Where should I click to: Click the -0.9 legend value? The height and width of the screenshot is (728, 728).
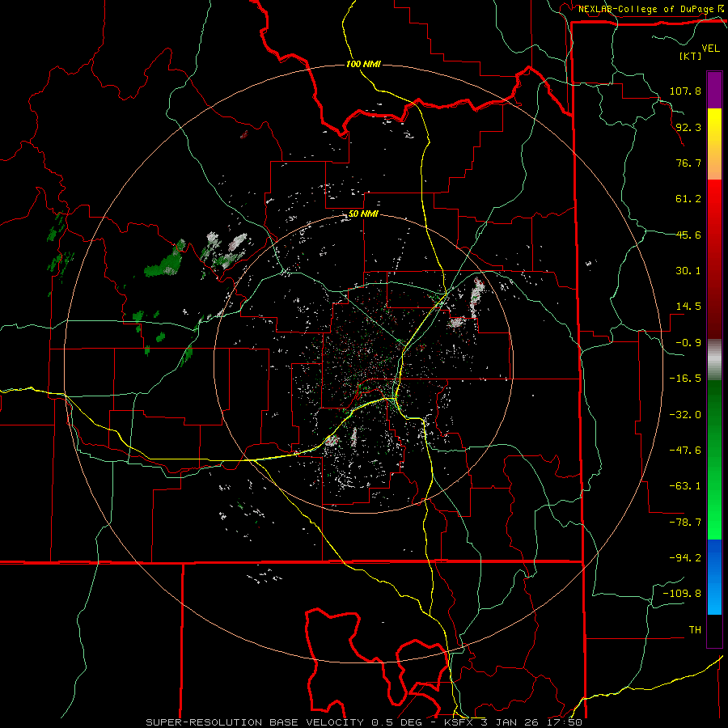(x=688, y=343)
